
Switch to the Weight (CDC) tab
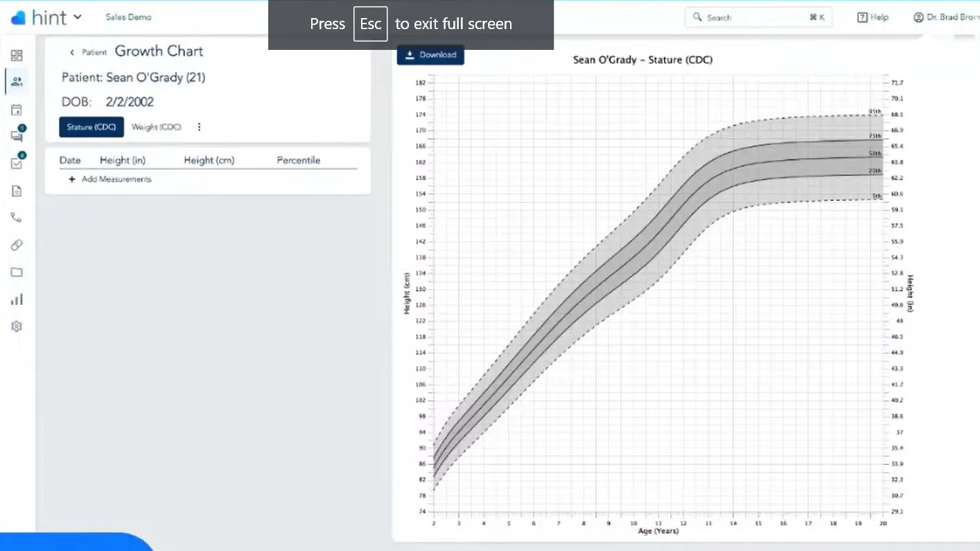(x=157, y=127)
